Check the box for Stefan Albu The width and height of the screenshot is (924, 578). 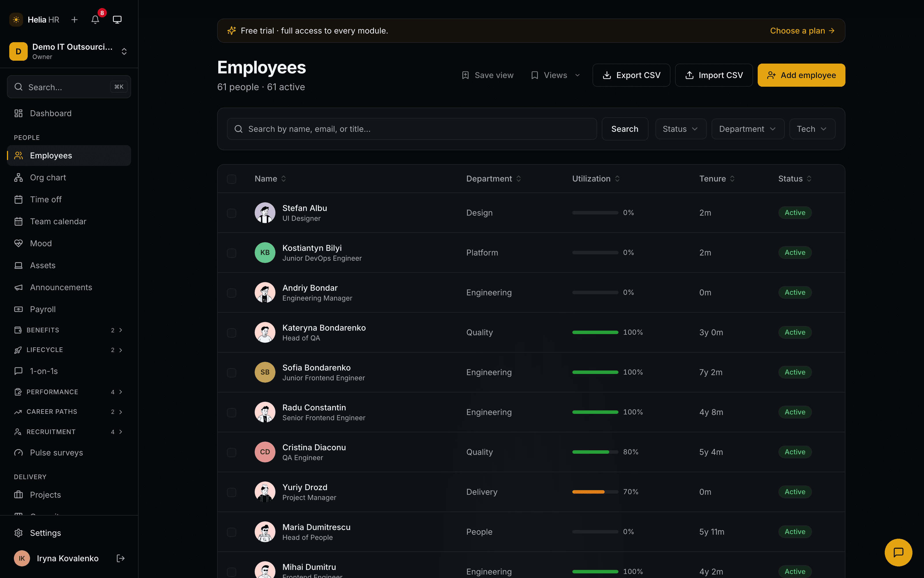pos(231,213)
